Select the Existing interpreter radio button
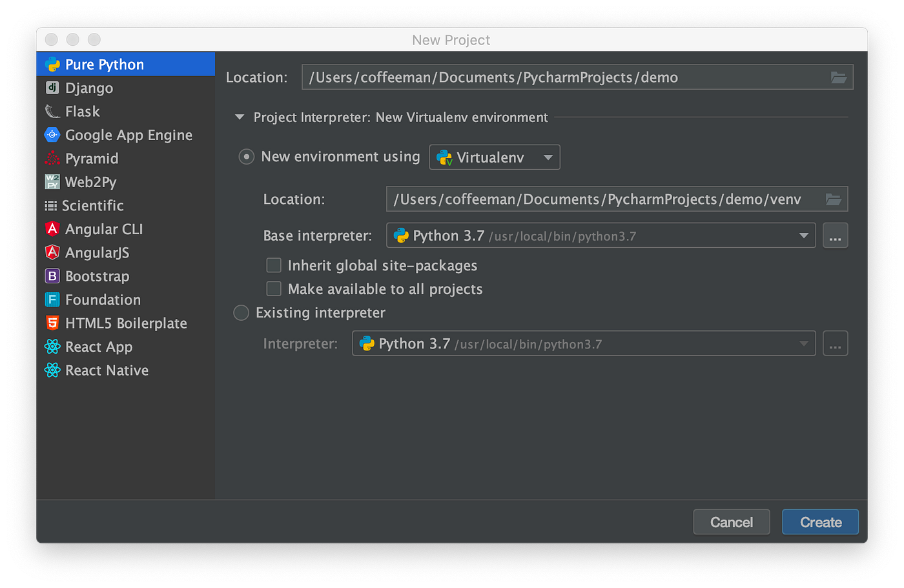The width and height of the screenshot is (904, 588). pos(241,312)
